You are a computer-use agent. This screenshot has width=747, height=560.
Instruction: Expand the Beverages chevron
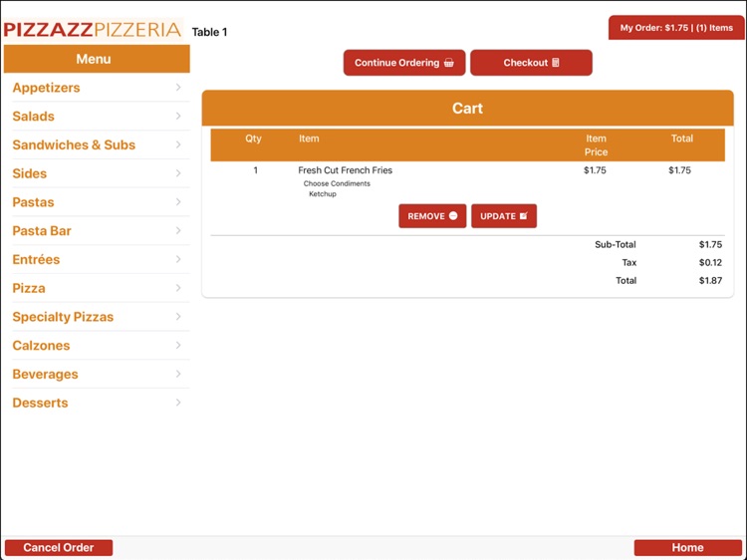click(x=178, y=374)
